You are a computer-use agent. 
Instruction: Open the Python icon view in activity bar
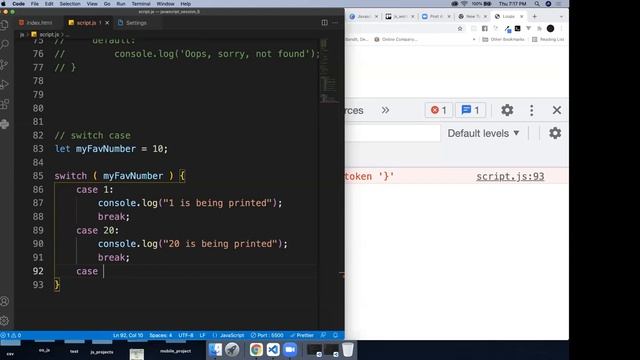(x=5, y=124)
